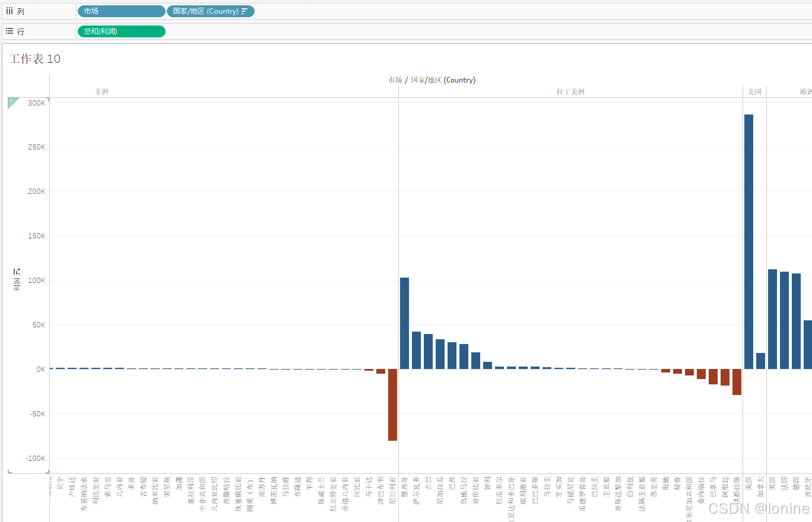Select the blue bar for 哥伦比亚
This screenshot has height=522, width=812.
(475, 361)
